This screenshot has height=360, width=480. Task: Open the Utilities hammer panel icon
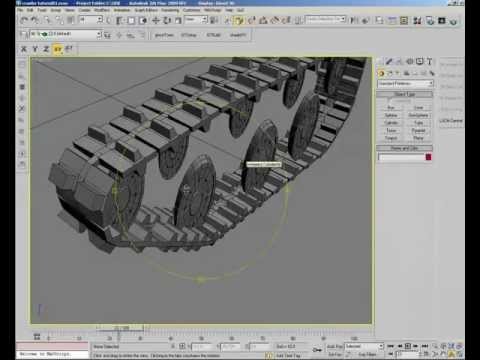coord(429,62)
